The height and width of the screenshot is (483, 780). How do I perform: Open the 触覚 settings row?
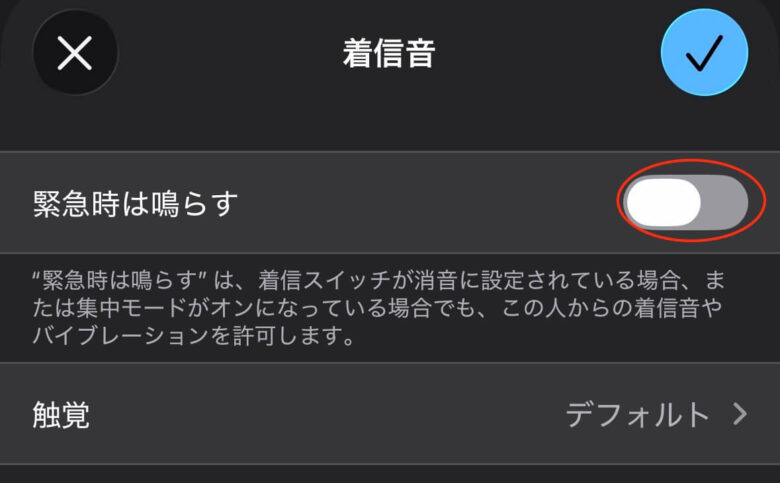point(390,414)
